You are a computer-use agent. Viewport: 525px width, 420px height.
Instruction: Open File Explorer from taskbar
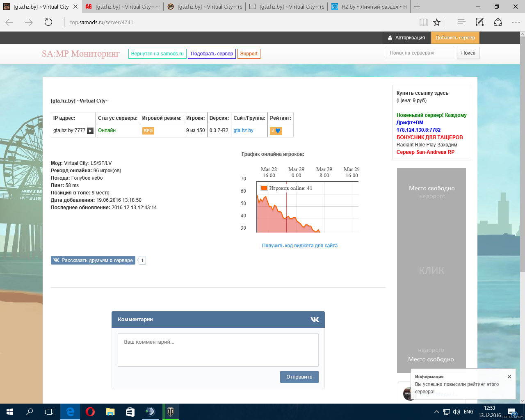click(110, 412)
